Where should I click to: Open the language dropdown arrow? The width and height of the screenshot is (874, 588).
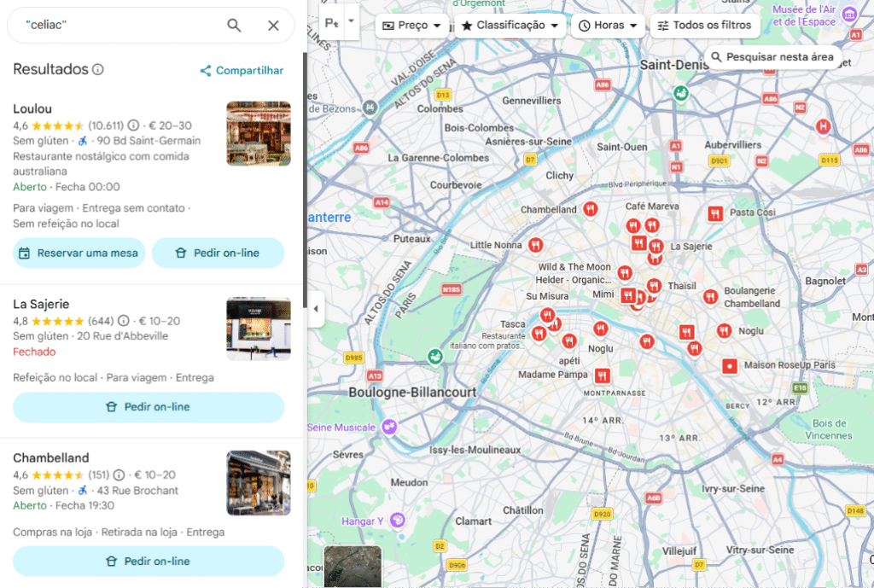[x=352, y=20]
